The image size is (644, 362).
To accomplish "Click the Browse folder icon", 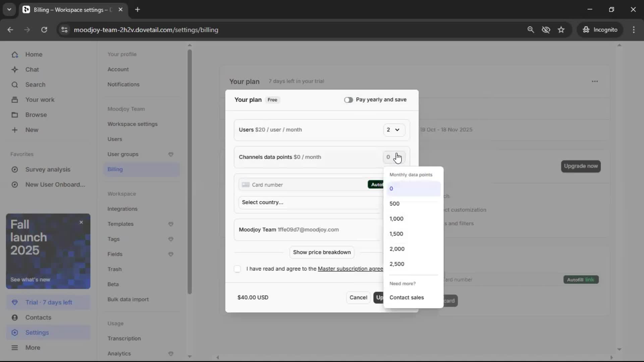I will [15, 115].
